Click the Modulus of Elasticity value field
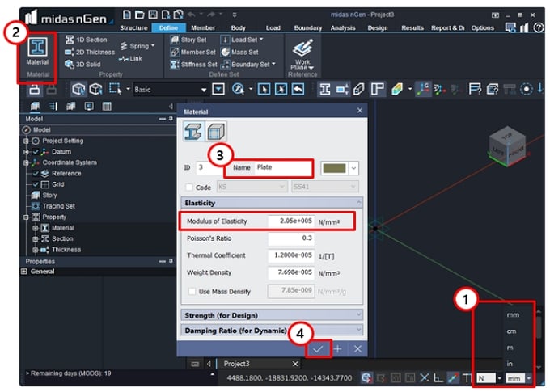Screen dimensions: 550x392 pyautogui.click(x=291, y=221)
